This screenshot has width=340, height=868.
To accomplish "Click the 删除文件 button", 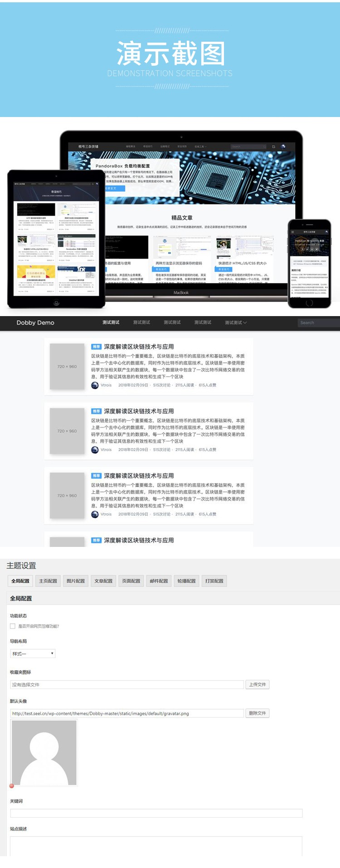I will pos(257,713).
